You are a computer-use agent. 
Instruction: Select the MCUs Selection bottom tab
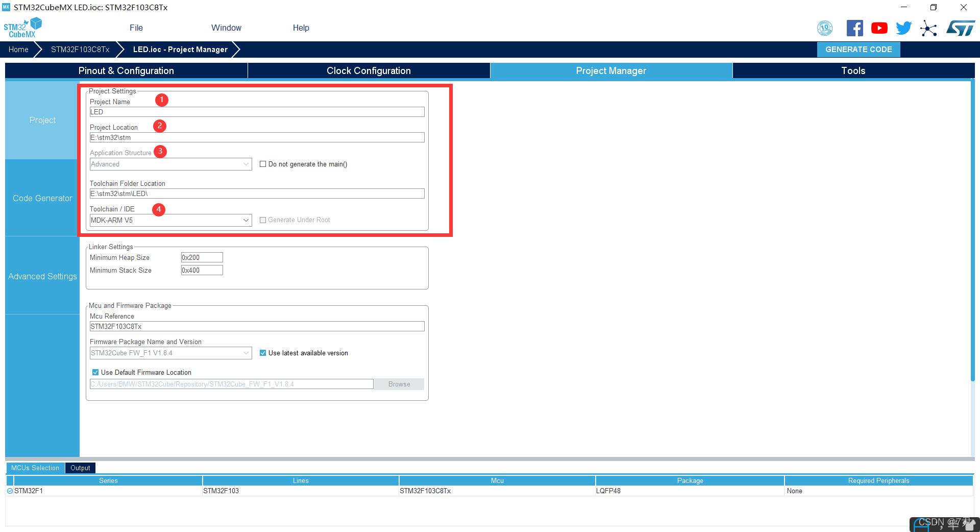35,468
